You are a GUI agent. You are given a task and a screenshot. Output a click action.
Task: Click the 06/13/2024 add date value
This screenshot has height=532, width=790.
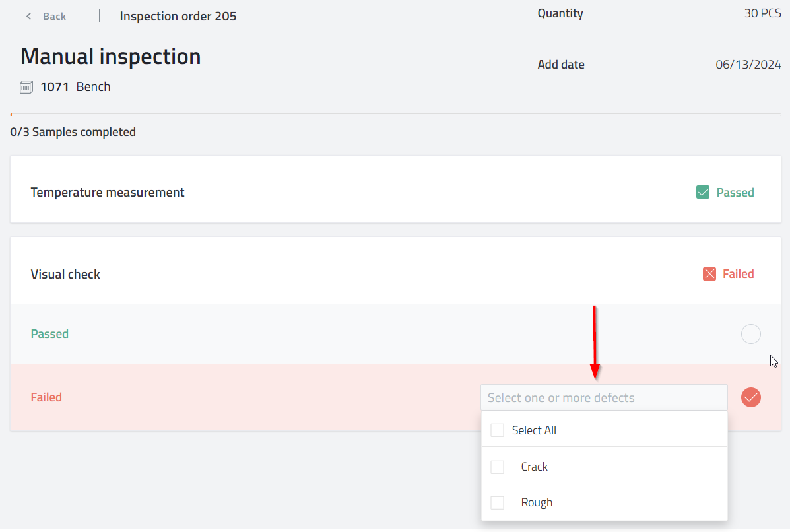coord(748,65)
